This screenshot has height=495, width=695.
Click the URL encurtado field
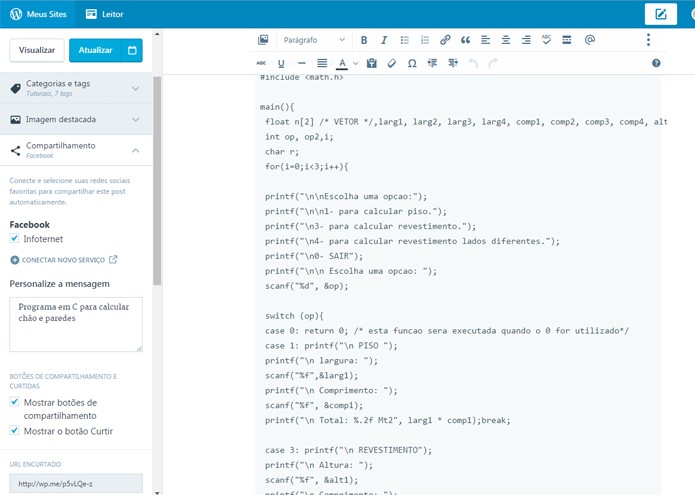[x=76, y=483]
